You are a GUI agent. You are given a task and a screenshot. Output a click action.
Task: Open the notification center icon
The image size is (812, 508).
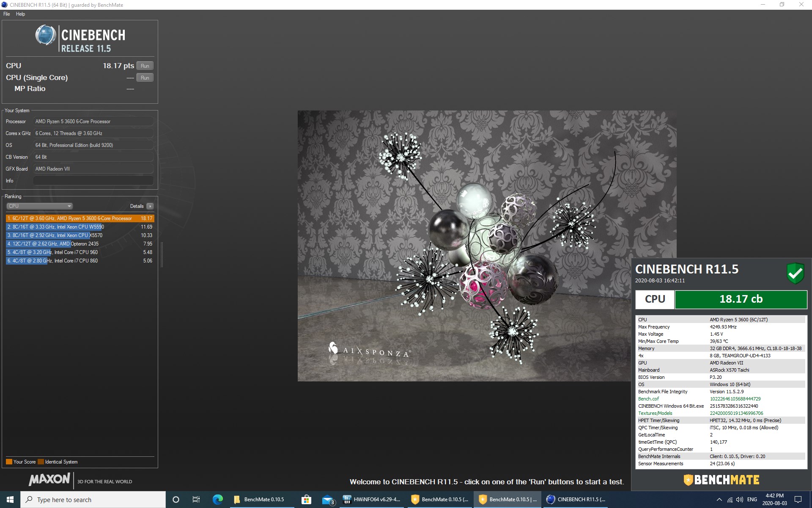pyautogui.click(x=798, y=500)
